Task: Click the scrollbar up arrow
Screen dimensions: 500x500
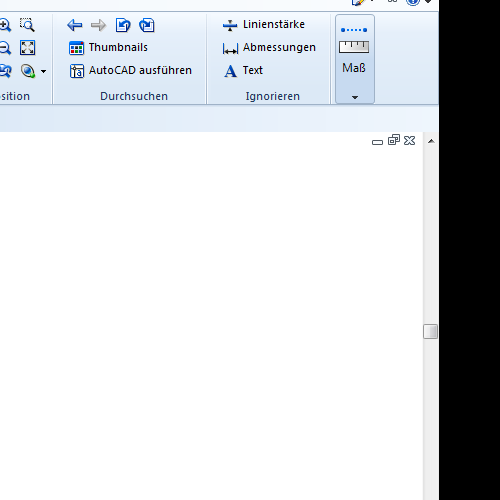Action: tap(431, 141)
